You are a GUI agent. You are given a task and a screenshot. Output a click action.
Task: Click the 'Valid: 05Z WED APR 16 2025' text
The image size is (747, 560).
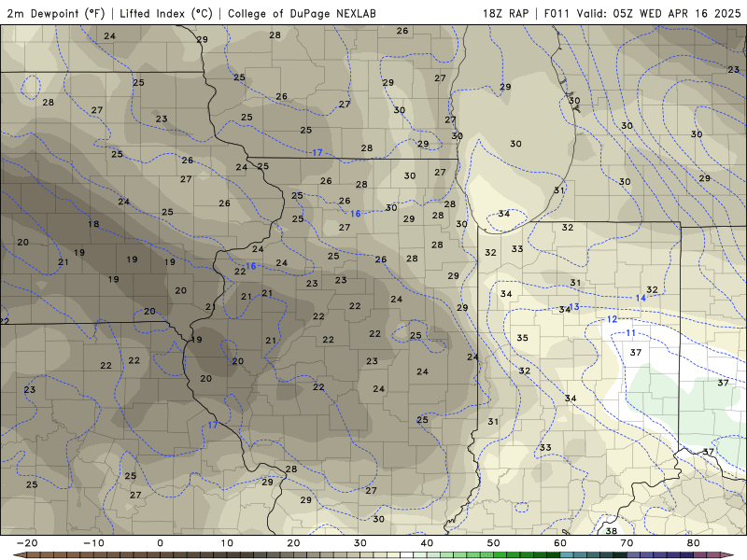(659, 13)
